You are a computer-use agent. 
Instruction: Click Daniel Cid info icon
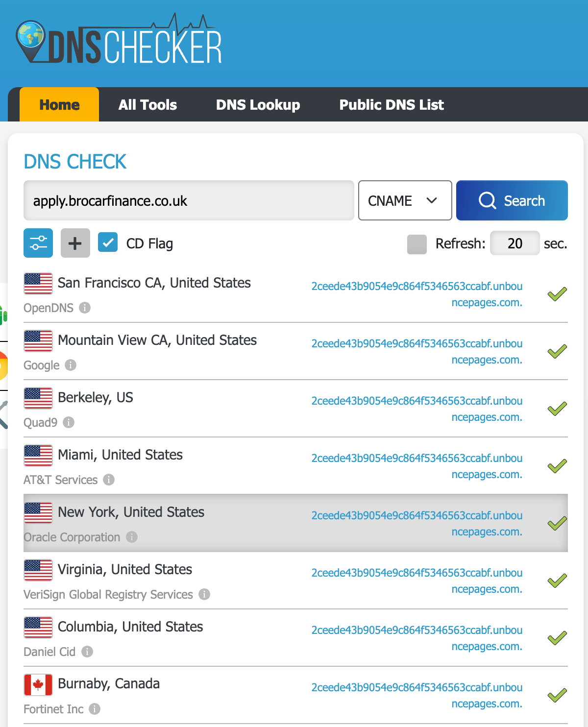pos(87,652)
